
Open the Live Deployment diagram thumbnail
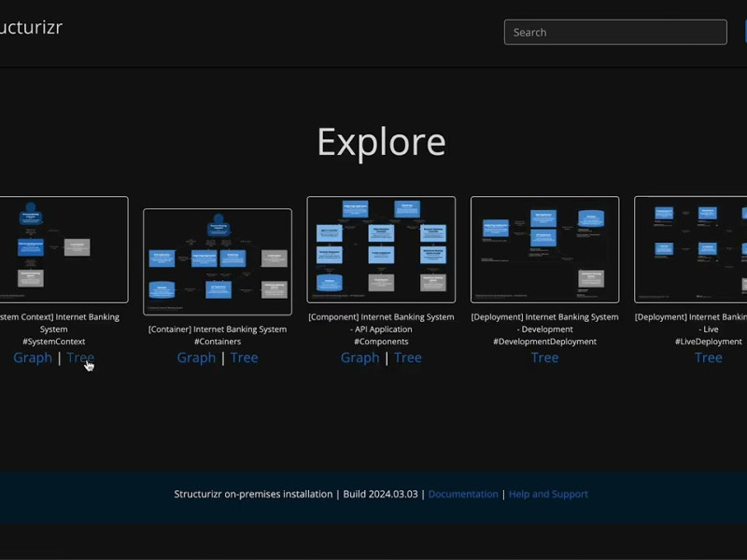click(x=691, y=249)
